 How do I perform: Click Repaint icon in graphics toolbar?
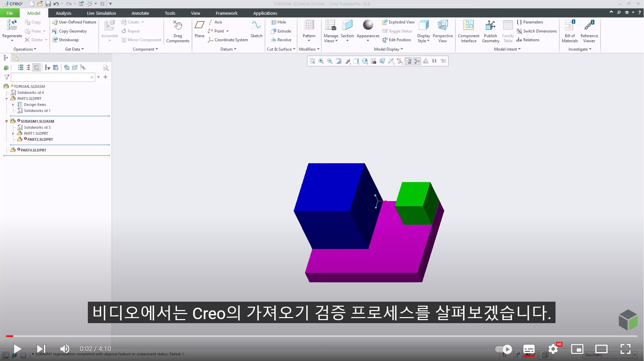[339, 61]
